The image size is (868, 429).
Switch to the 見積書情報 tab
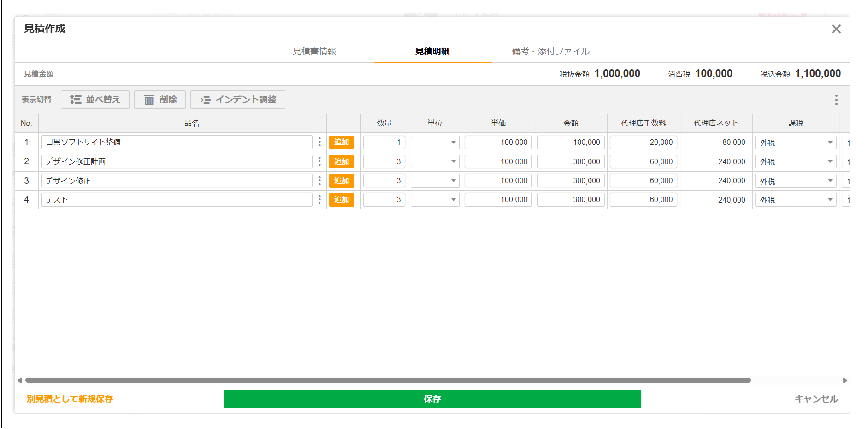pyautogui.click(x=315, y=51)
